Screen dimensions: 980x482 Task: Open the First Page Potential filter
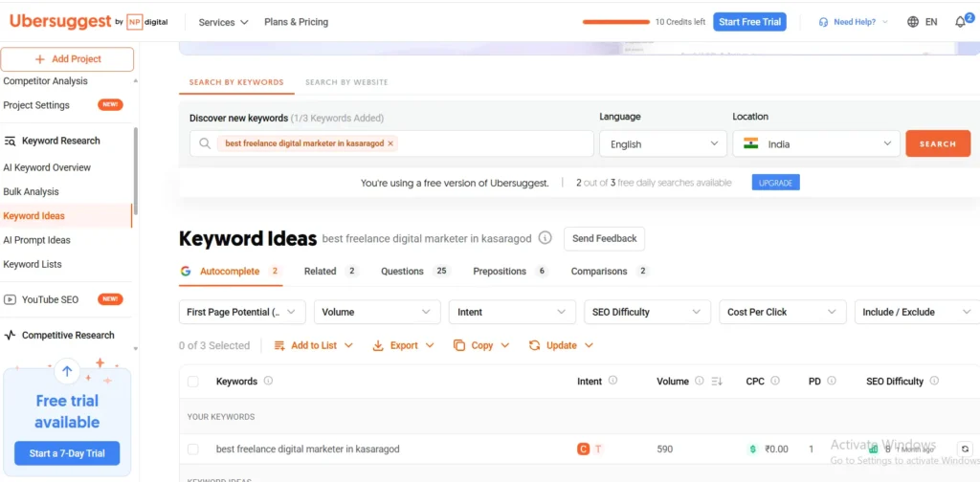pyautogui.click(x=242, y=312)
